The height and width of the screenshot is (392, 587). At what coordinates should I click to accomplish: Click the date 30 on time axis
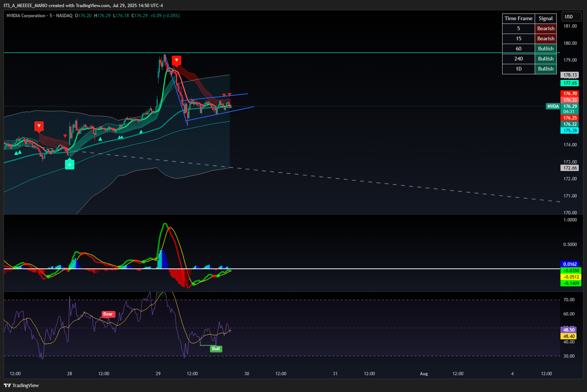click(247, 374)
